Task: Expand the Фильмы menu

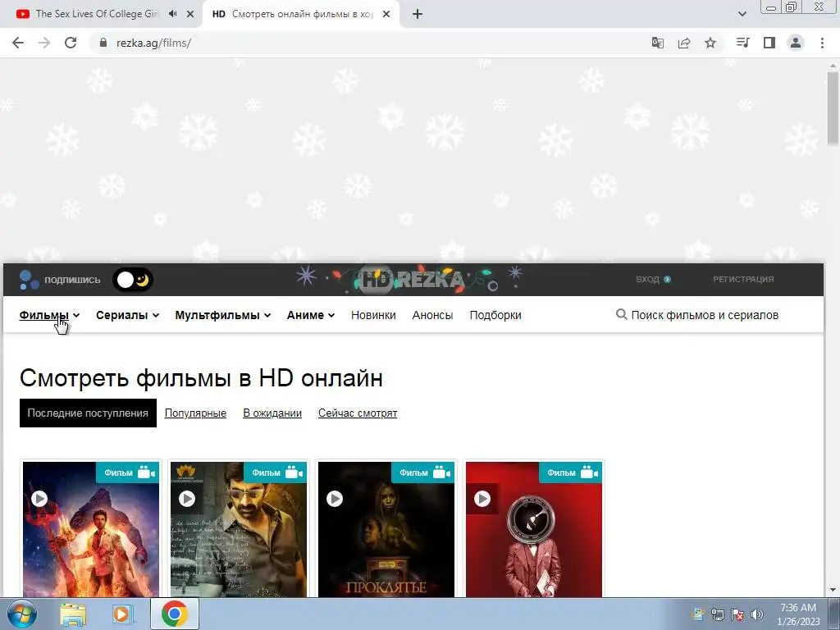Action: pos(49,315)
